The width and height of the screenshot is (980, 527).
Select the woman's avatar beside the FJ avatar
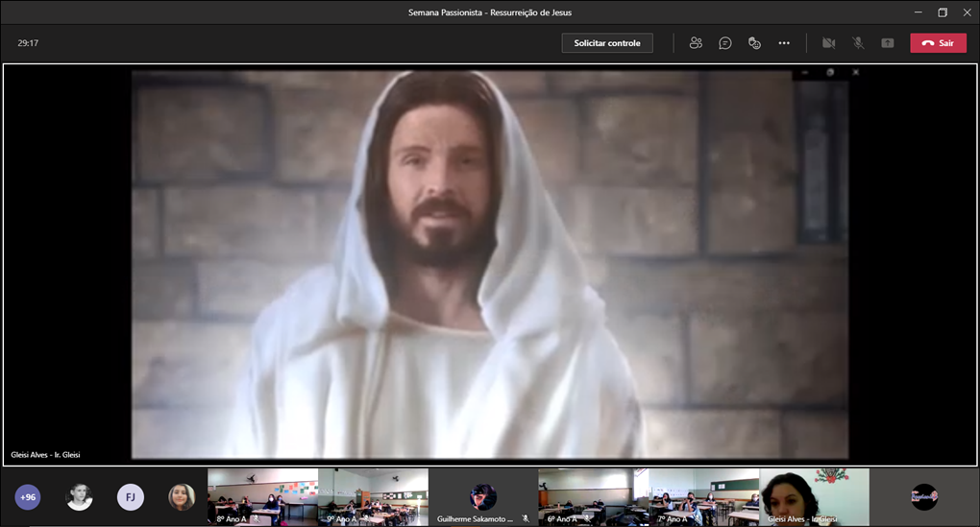point(182,497)
